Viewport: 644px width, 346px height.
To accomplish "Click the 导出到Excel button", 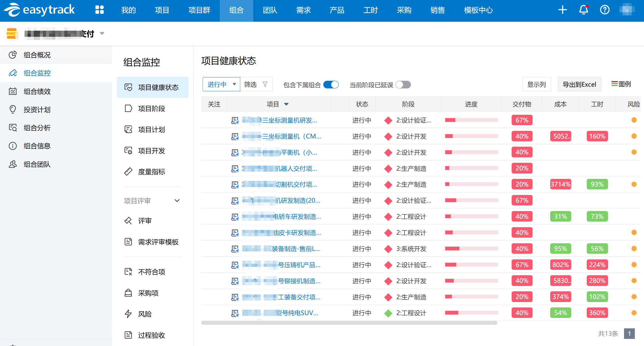I will click(x=579, y=84).
